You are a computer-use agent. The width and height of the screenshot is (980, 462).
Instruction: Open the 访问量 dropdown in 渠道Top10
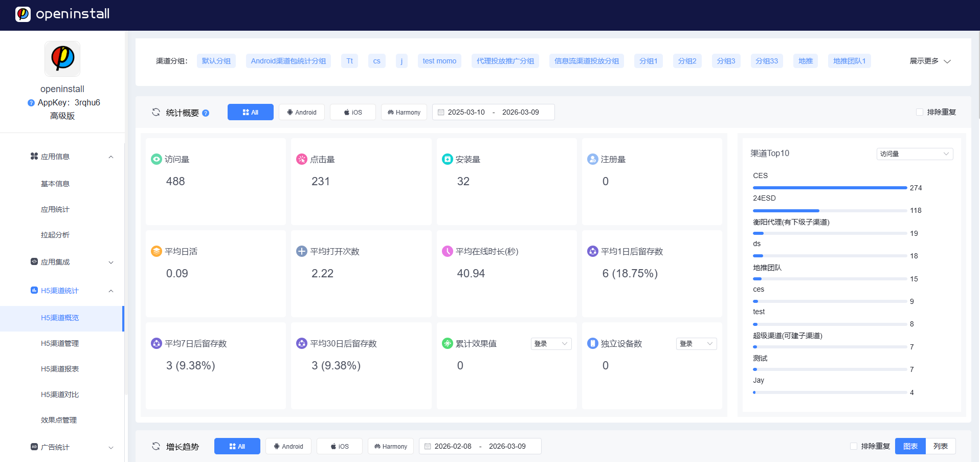[915, 153]
